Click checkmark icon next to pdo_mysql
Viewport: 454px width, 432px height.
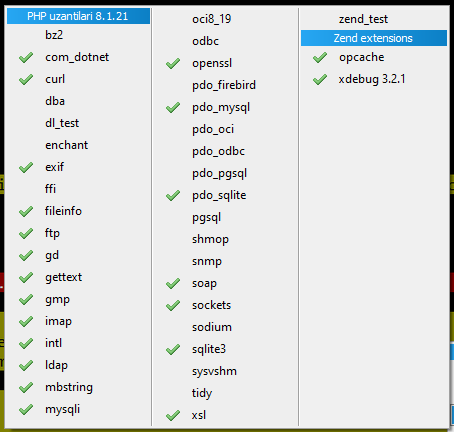click(173, 107)
